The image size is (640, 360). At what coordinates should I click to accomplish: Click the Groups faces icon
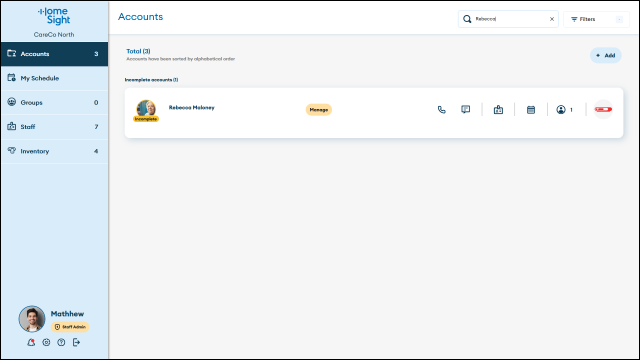point(11,102)
